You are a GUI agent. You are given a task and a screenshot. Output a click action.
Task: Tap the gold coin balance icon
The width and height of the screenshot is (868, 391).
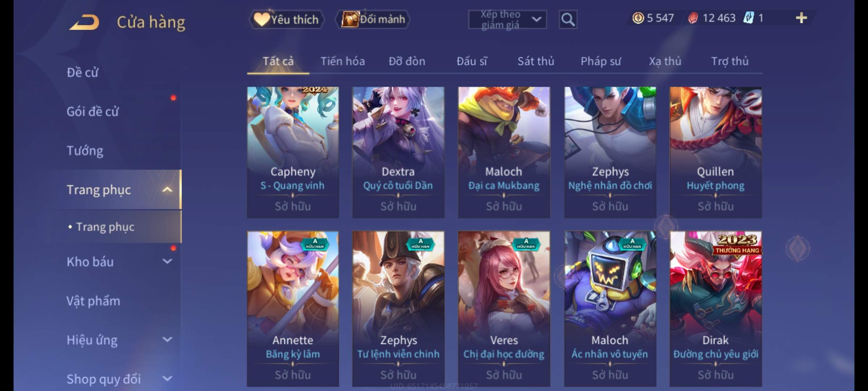tap(638, 18)
